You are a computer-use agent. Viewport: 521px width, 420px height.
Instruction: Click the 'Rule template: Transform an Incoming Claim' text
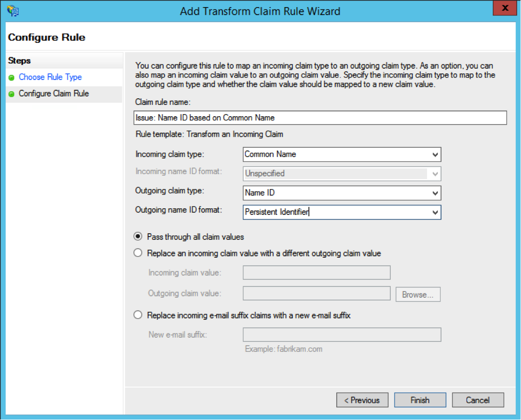coord(209,134)
